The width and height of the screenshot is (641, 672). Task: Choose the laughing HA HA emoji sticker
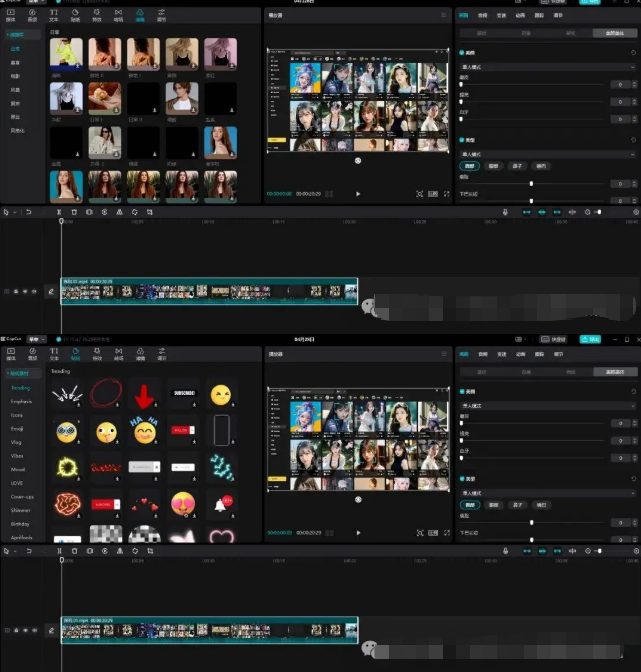[x=145, y=431]
